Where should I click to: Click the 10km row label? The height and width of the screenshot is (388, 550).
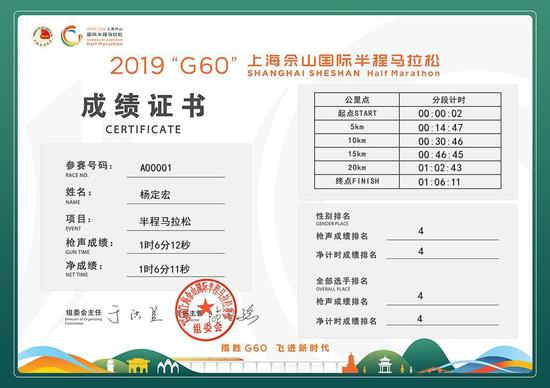click(357, 140)
